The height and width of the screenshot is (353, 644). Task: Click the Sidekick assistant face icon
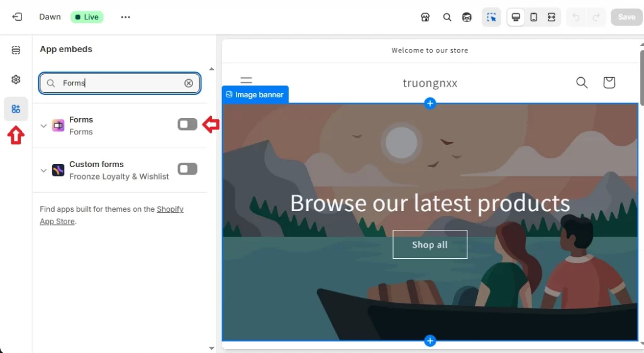click(467, 17)
